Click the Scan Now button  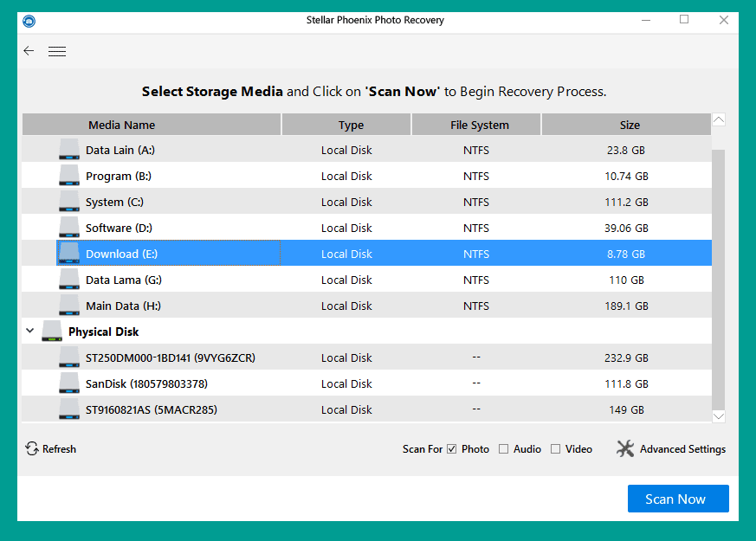(678, 499)
